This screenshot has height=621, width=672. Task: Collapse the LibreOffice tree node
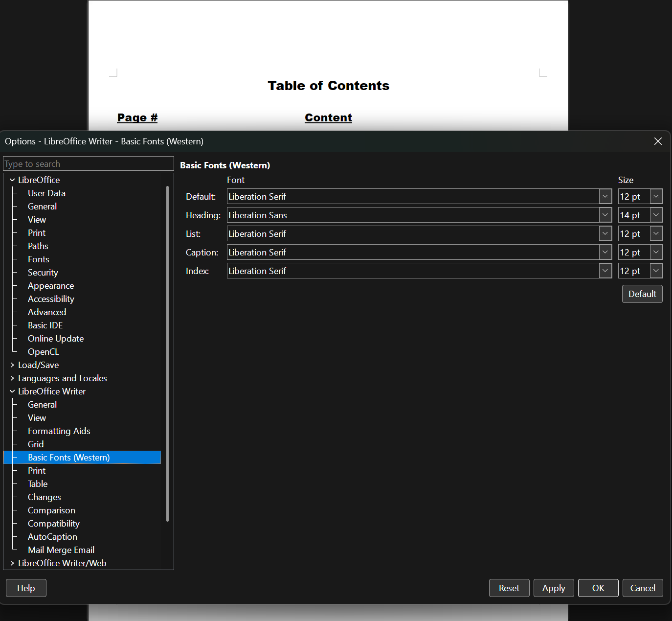pyautogui.click(x=12, y=180)
